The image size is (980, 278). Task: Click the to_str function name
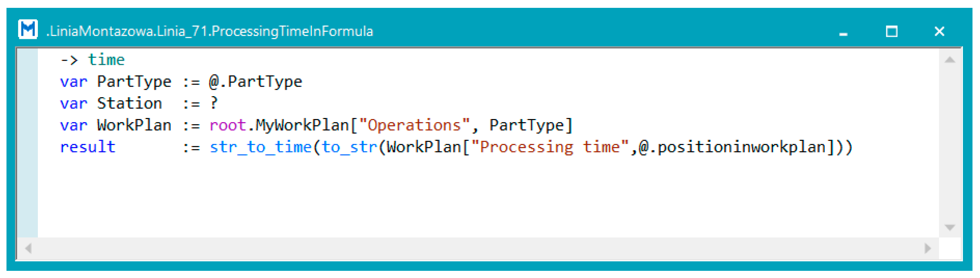point(349,147)
